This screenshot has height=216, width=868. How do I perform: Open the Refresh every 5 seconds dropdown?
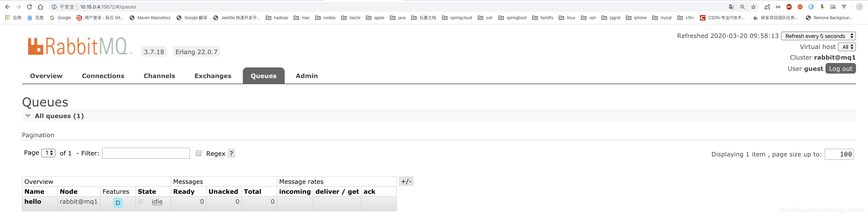tap(818, 36)
